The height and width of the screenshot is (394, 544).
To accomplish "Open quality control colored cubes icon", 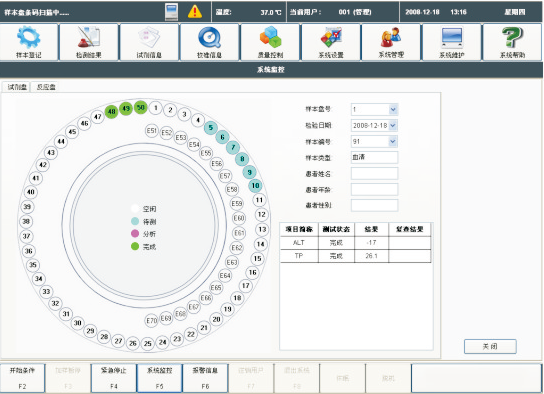I will click(270, 42).
